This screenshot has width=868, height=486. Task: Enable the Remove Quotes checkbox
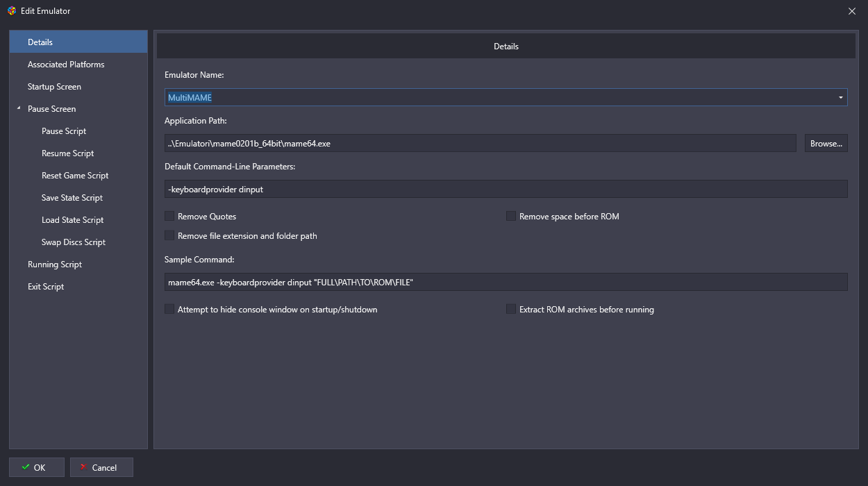(169, 216)
